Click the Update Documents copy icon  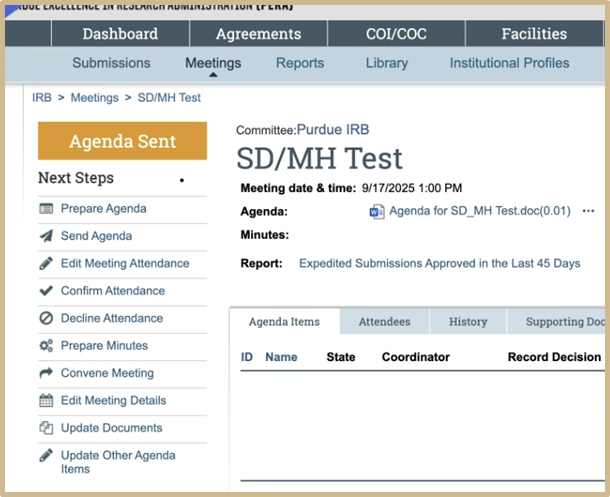tap(46, 428)
